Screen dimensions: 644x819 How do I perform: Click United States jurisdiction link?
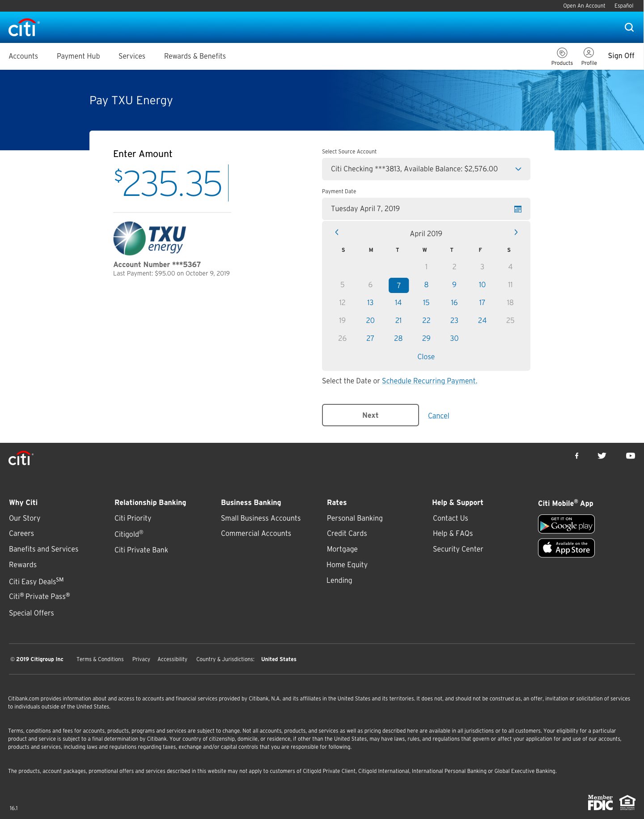[279, 659]
